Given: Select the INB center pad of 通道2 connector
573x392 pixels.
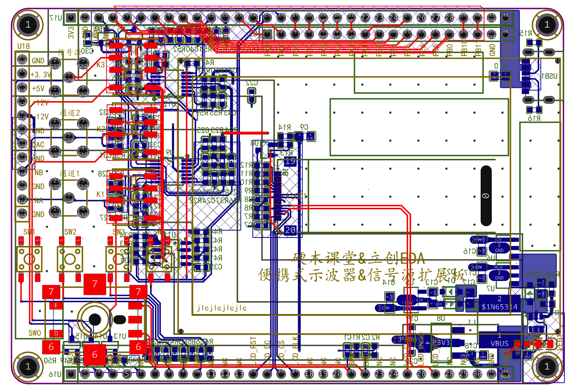Looking at the screenshot, I should (x=69, y=138).
